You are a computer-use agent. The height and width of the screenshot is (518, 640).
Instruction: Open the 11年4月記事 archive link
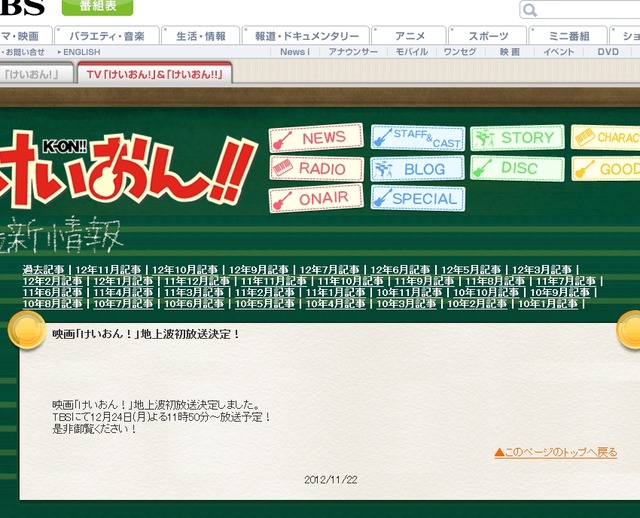tap(123, 293)
